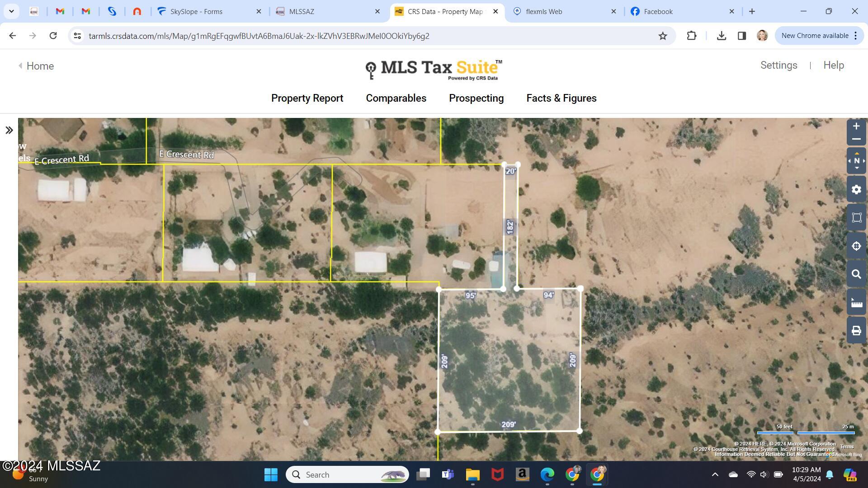Select the area selection tool
Image resolution: width=868 pixels, height=488 pixels.
(856, 218)
